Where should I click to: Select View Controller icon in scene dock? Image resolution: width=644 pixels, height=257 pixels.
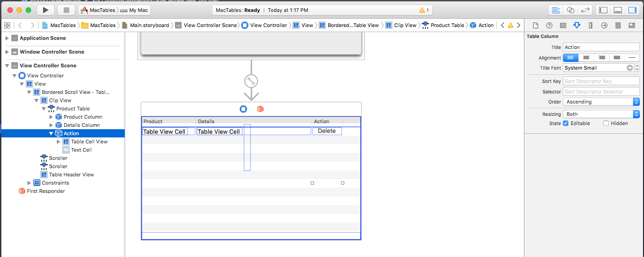tap(243, 109)
